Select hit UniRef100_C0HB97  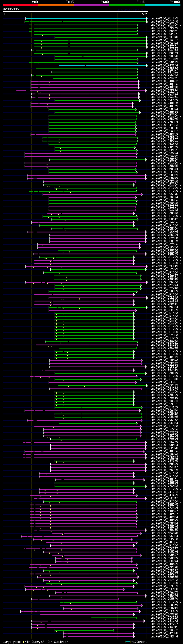click(164, 555)
